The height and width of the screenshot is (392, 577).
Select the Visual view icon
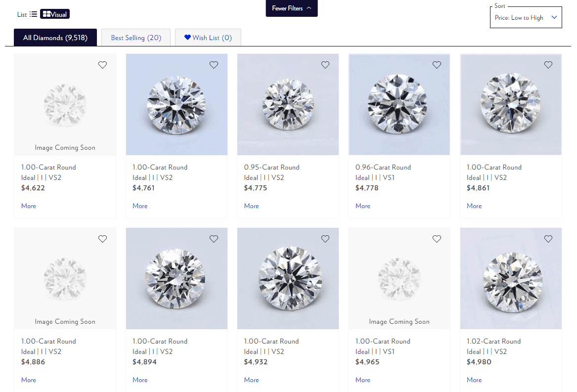[54, 14]
